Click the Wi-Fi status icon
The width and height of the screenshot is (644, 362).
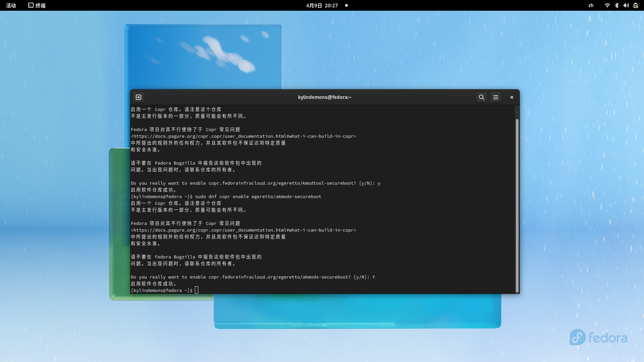coord(607,5)
